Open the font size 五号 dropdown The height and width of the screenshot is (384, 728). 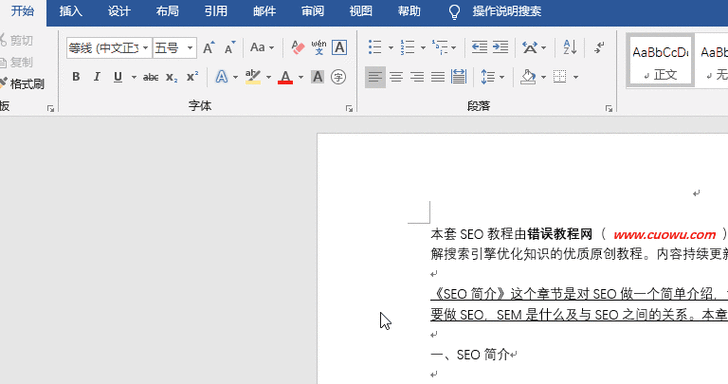click(x=190, y=48)
